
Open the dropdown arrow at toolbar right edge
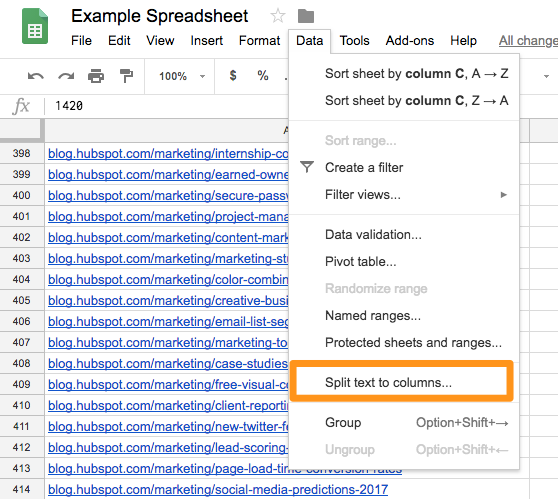click(546, 76)
